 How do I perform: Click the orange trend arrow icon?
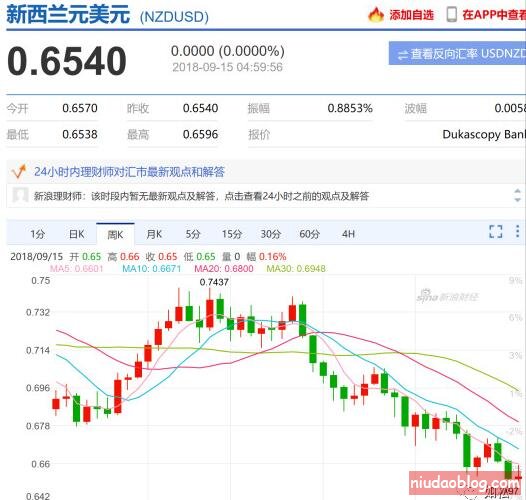pos(18,171)
